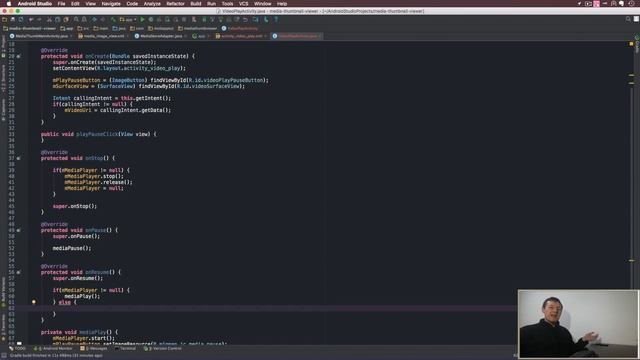Click override gutter marker beside onResume
This screenshot has width=640, height=360.
click(x=18, y=272)
